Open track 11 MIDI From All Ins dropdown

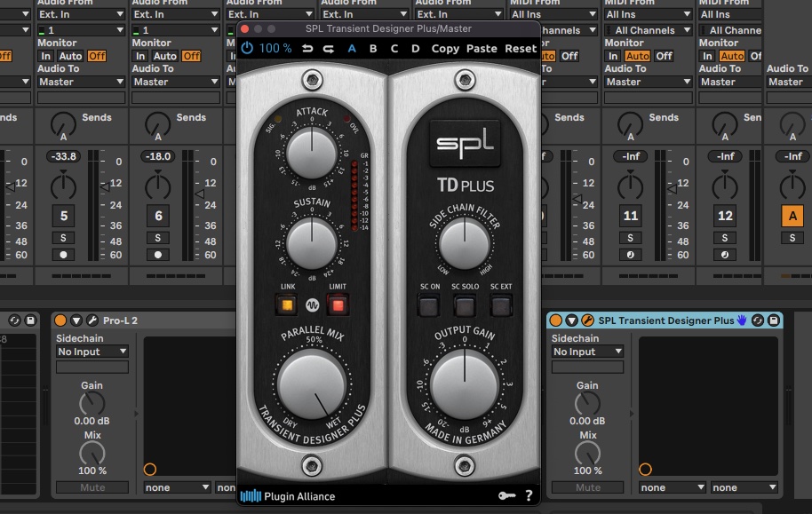tap(649, 14)
